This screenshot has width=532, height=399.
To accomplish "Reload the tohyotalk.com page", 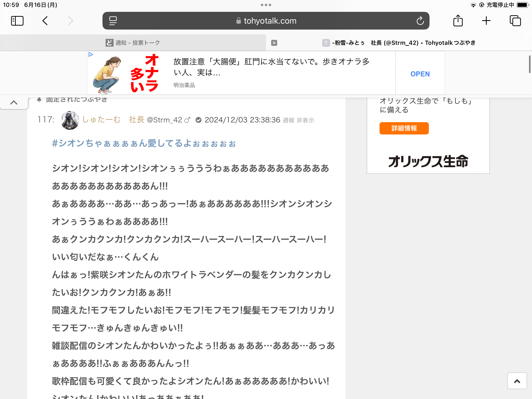I will 420,21.
